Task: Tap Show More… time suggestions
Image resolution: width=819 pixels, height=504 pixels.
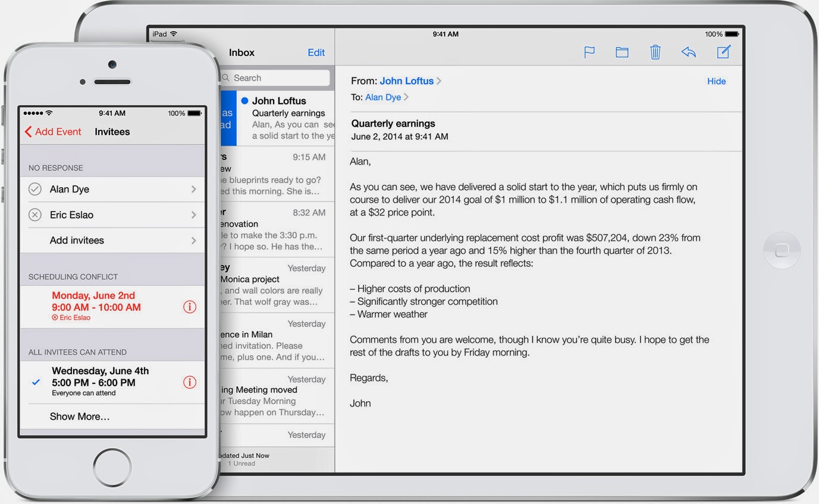Action: 80,417
